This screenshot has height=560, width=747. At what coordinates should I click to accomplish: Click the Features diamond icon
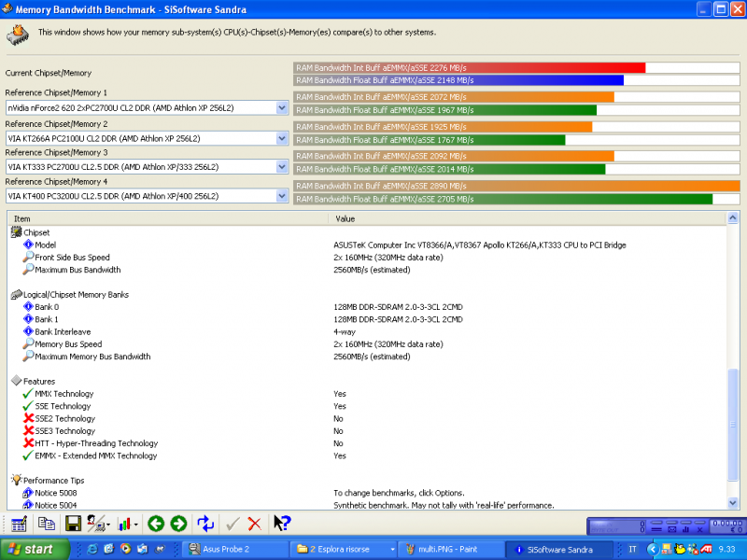tap(17, 381)
